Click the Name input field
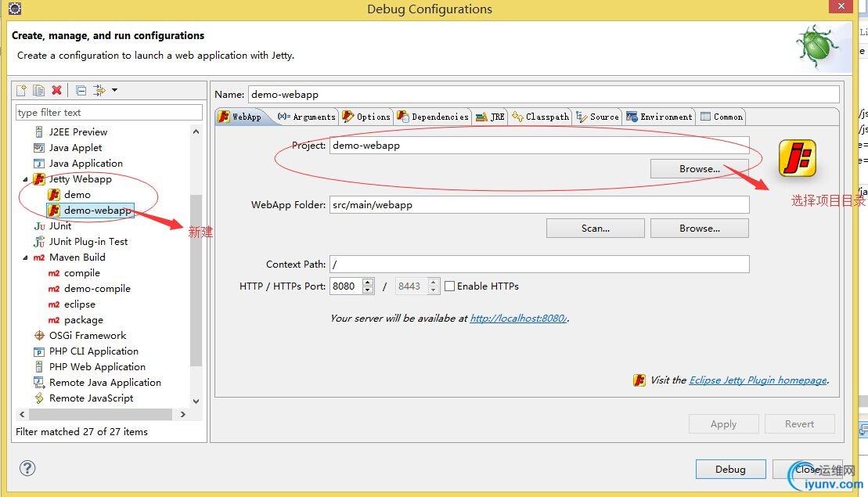This screenshot has height=497, width=868. (x=544, y=95)
